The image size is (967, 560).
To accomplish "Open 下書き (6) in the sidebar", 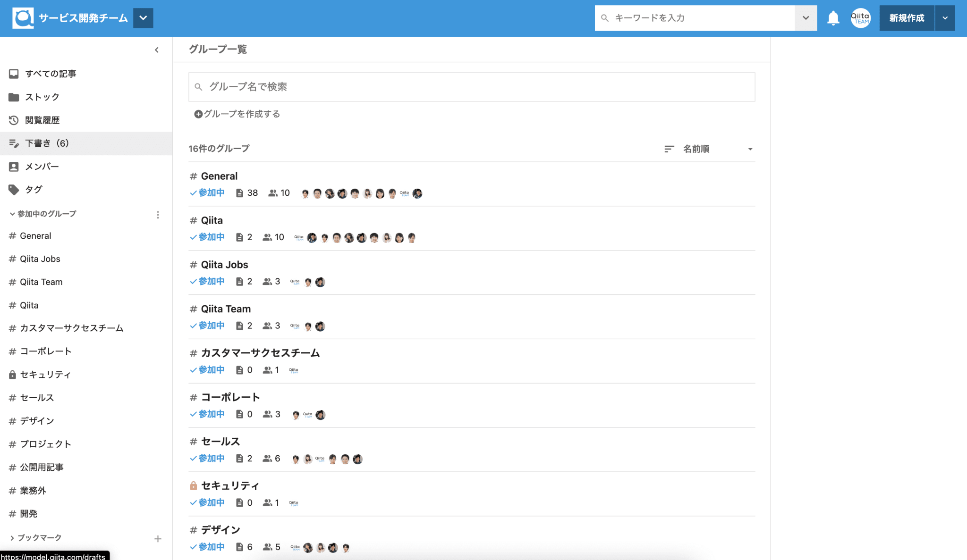I will click(46, 143).
